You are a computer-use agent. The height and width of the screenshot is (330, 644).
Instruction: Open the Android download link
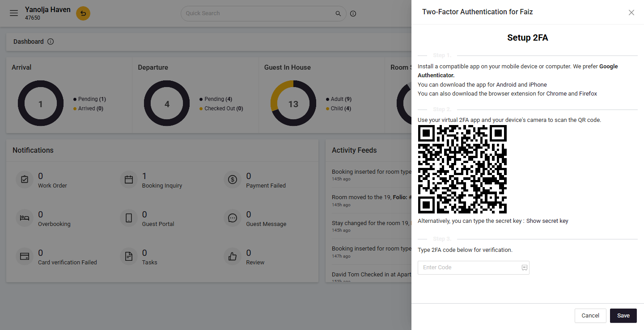click(506, 84)
